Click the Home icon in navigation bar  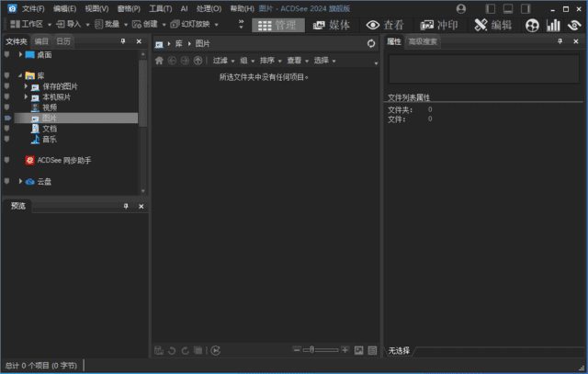point(159,61)
